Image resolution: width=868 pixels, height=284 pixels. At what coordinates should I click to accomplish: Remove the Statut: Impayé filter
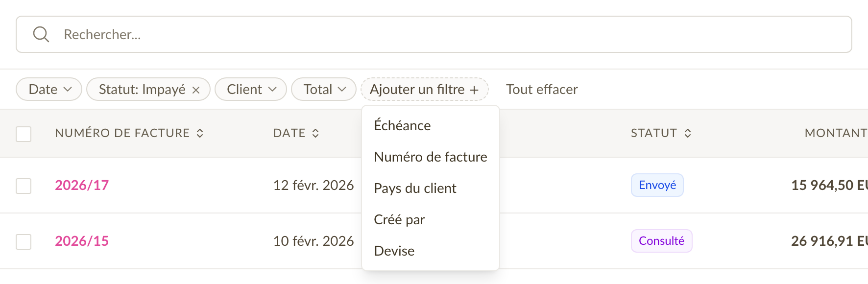(196, 90)
